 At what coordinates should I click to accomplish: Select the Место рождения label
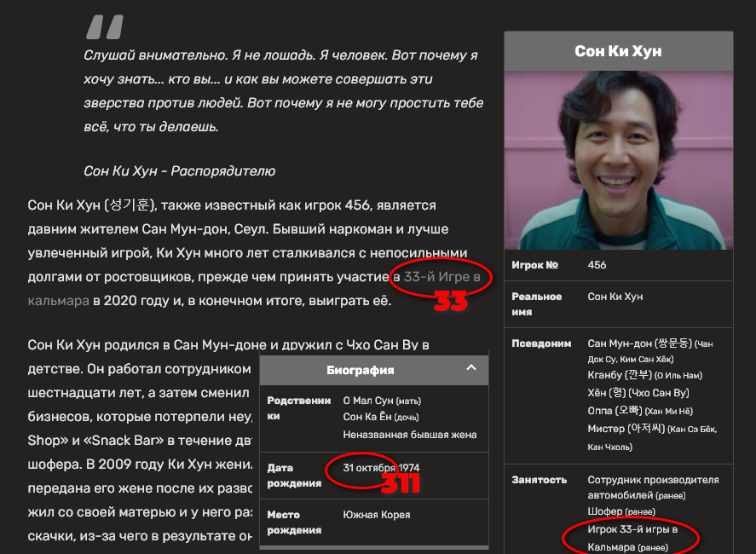point(294,522)
